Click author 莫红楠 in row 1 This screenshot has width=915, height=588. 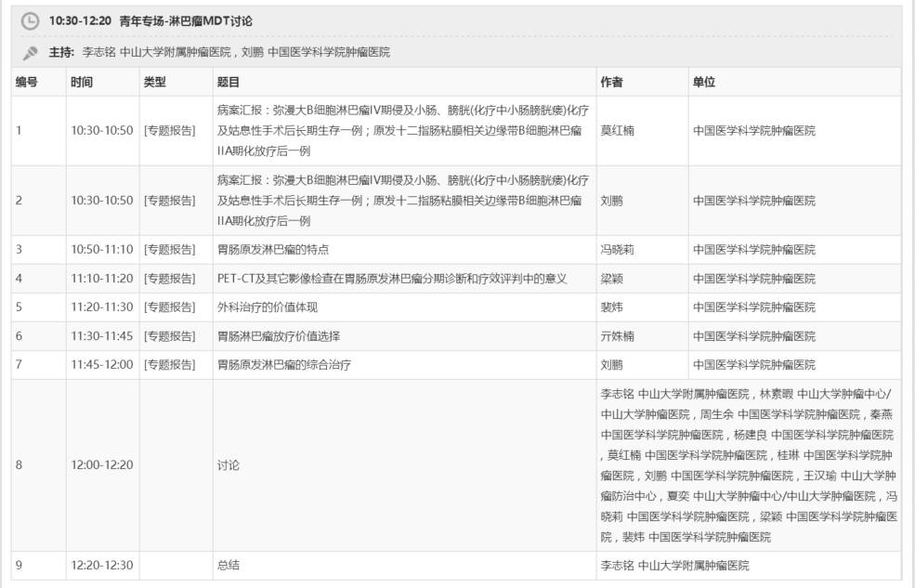[618, 131]
